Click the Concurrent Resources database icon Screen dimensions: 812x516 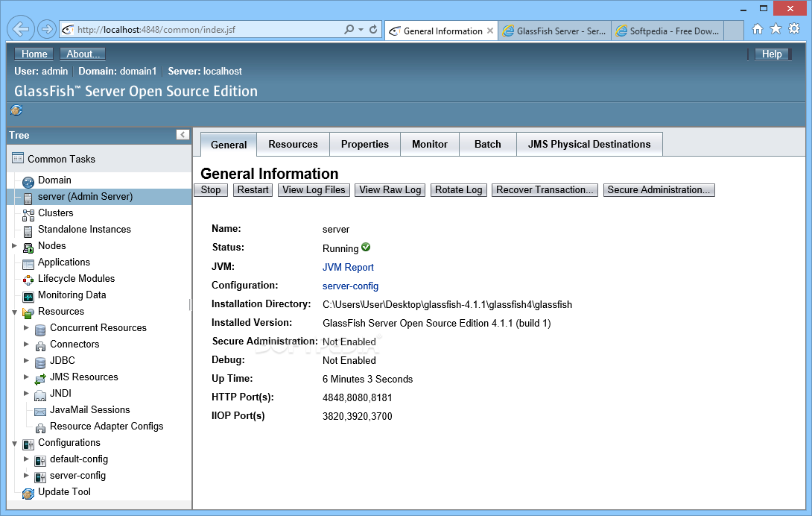[x=40, y=330]
